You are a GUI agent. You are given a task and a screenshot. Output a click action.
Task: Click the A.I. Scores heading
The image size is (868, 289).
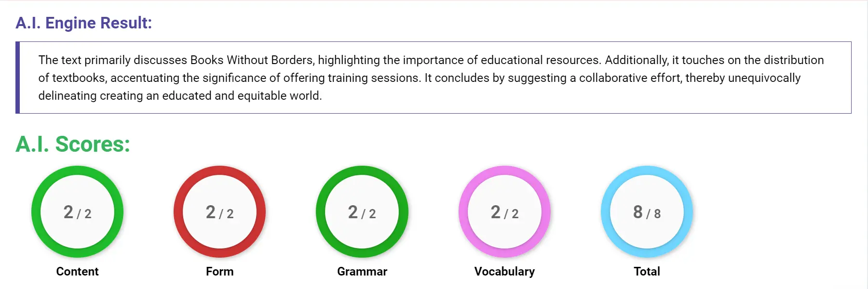[x=72, y=144]
